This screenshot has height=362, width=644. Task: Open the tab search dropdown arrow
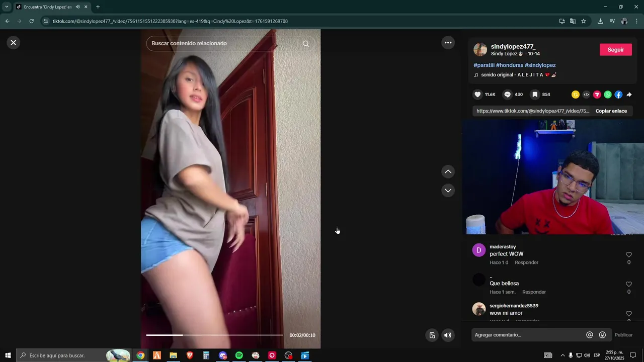point(7,7)
